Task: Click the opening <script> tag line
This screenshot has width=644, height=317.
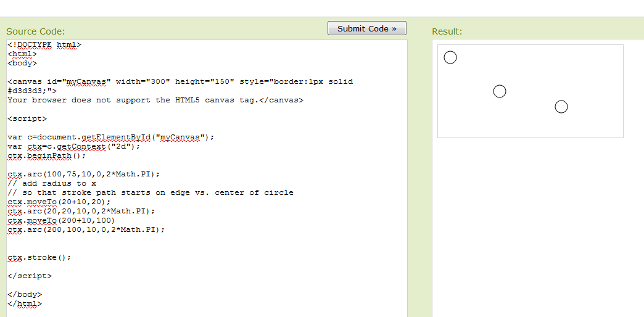Action: (27, 118)
